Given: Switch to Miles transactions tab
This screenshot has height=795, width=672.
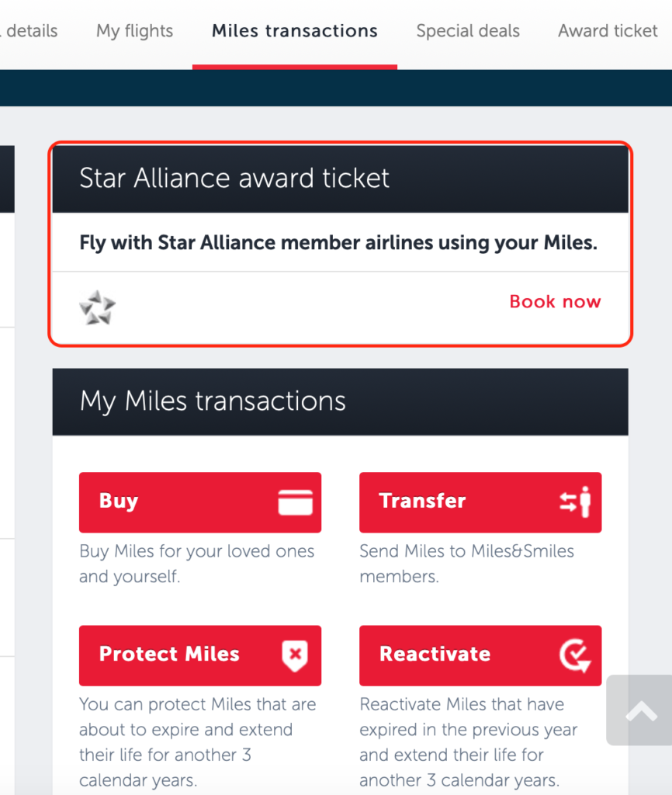Looking at the screenshot, I should tap(294, 31).
